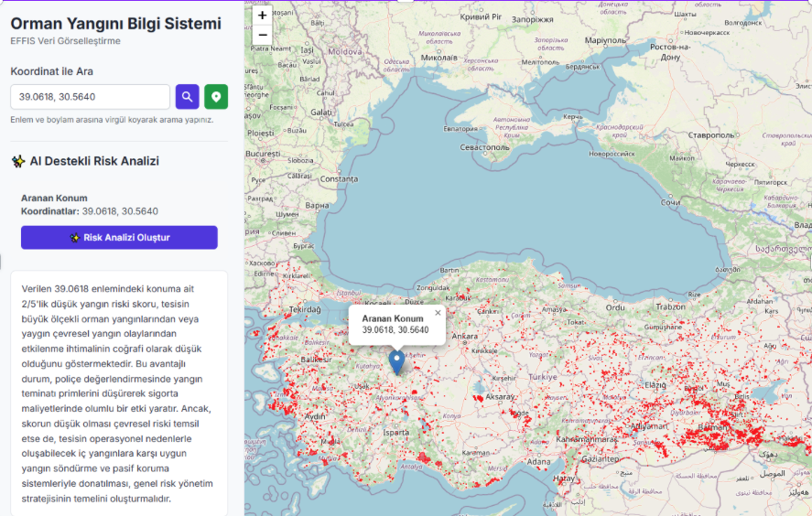Focus the coordinate search input field
The height and width of the screenshot is (516, 812).
90,97
